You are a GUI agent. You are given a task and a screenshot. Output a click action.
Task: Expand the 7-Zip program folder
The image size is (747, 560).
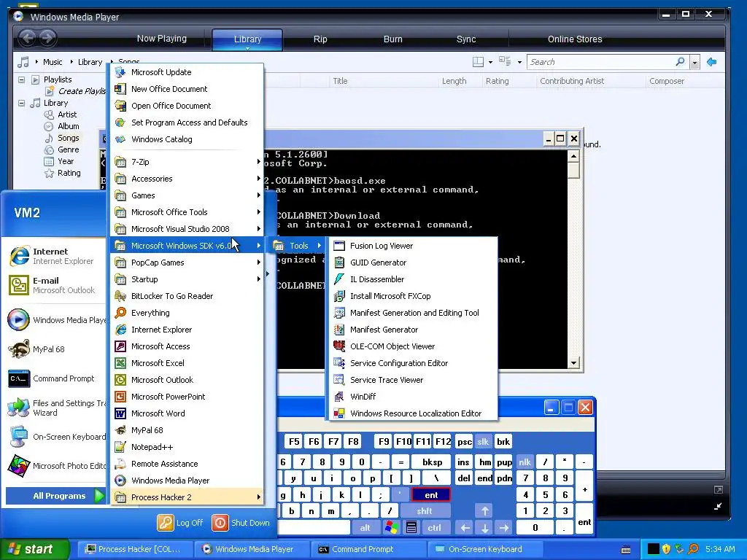[x=187, y=162]
